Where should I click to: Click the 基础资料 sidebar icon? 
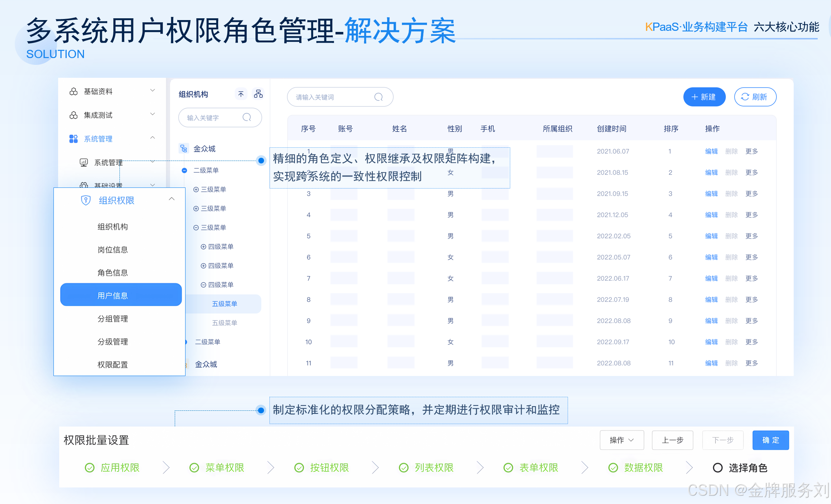click(74, 92)
